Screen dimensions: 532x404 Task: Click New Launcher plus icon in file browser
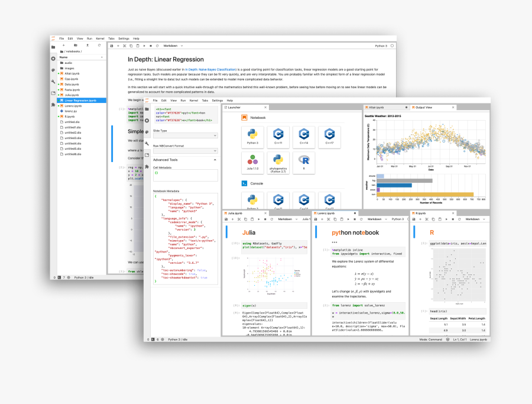pyautogui.click(x=63, y=45)
